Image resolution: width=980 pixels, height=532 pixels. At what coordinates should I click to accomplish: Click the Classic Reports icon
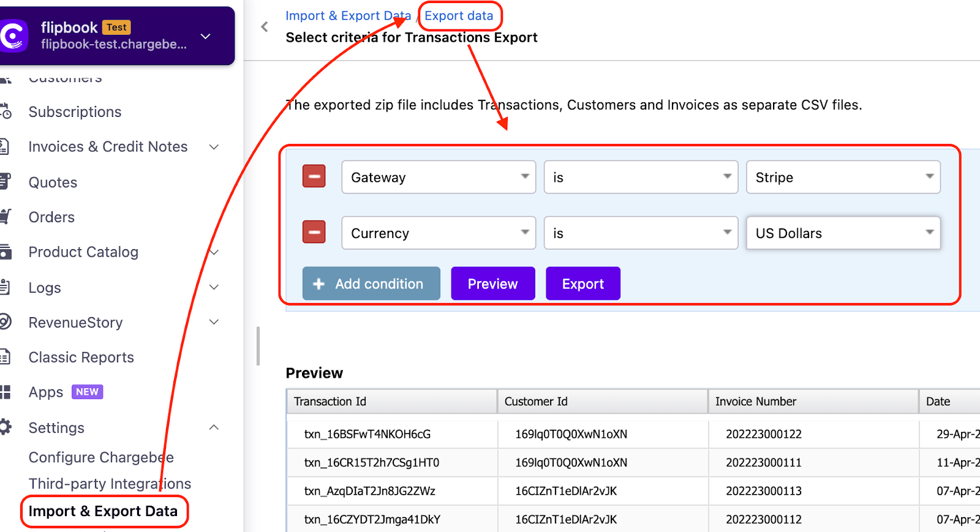point(5,357)
